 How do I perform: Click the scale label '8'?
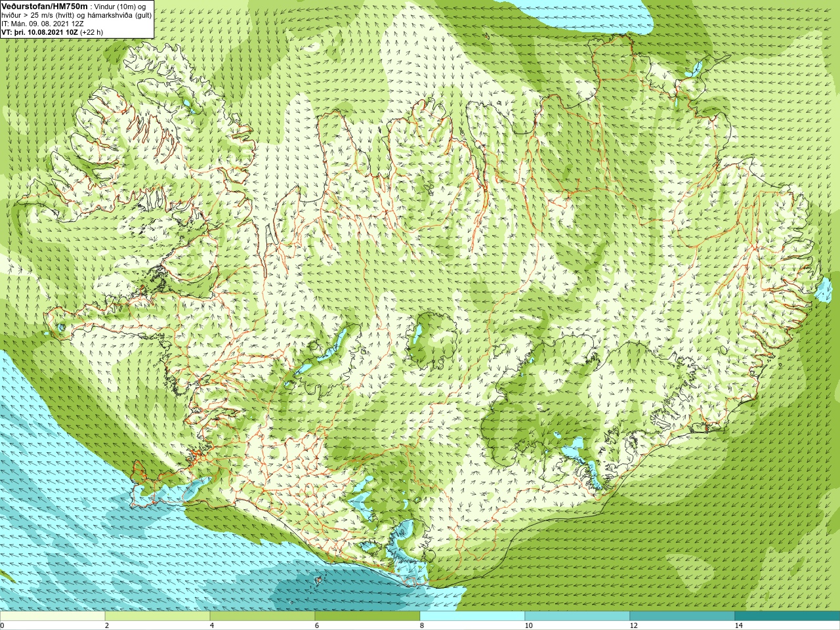(421, 625)
